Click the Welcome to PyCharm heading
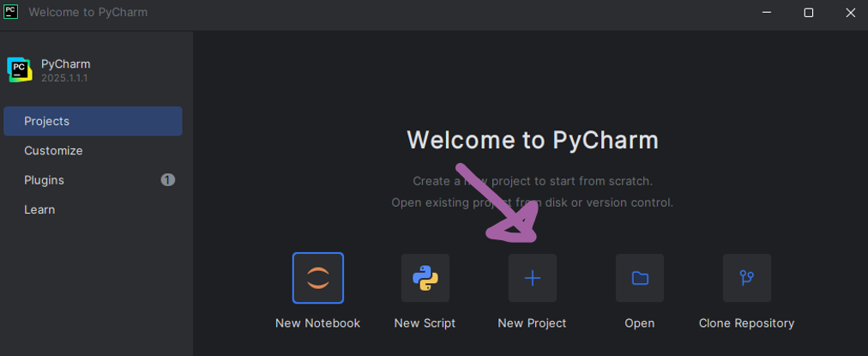The width and height of the screenshot is (868, 356). (533, 140)
